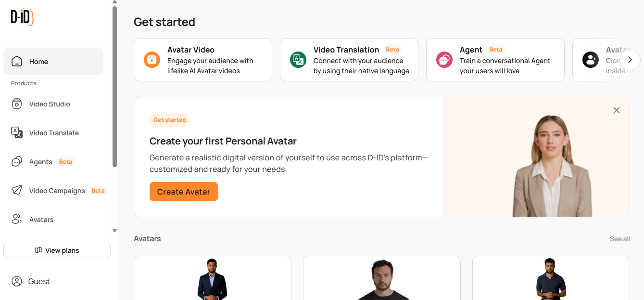Click the pink Agent card icon

[x=444, y=60]
